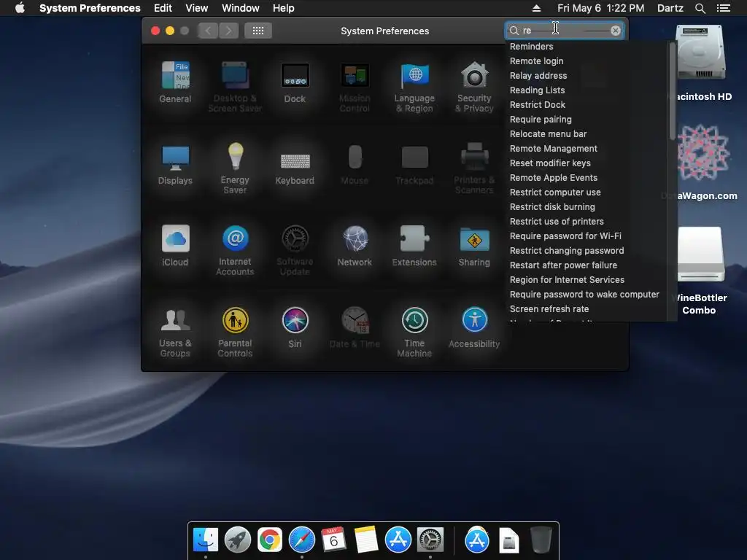The image size is (747, 560).
Task: Select Require password to wake computer
Action: [x=584, y=295]
